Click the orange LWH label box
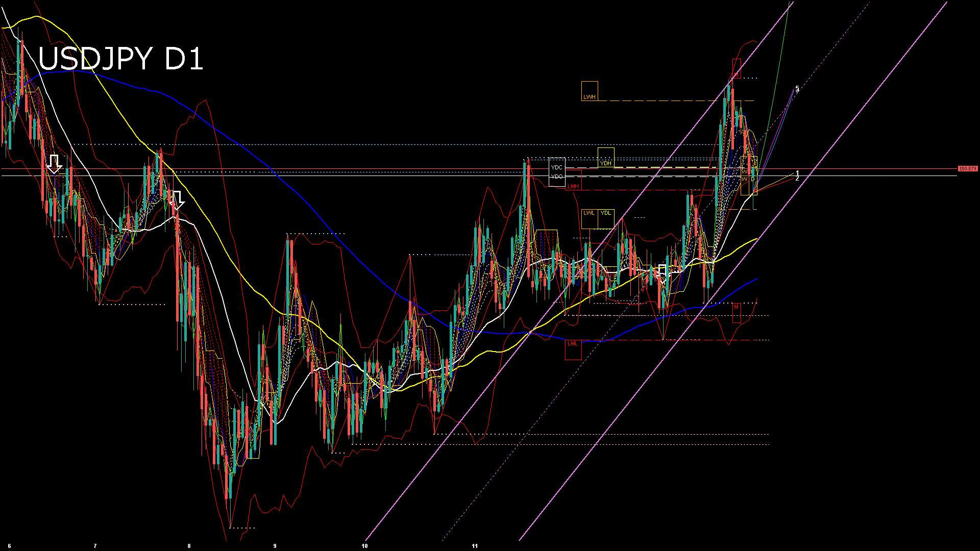980x551 pixels. tap(590, 91)
